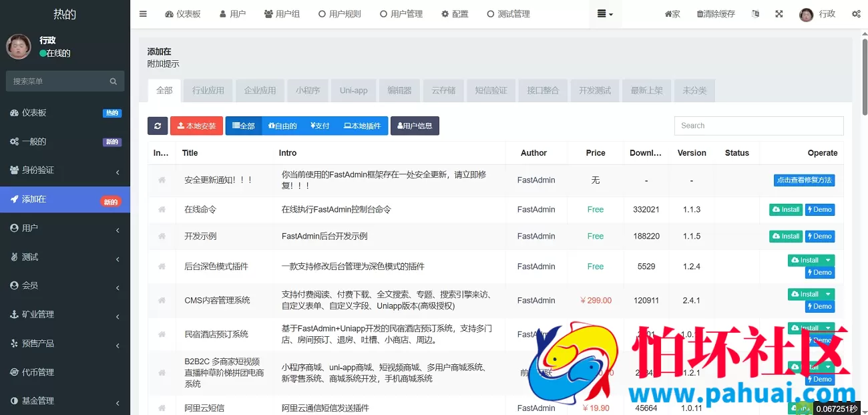Expand the 会员 sidebar menu
This screenshot has height=415, width=868.
pyautogui.click(x=65, y=285)
